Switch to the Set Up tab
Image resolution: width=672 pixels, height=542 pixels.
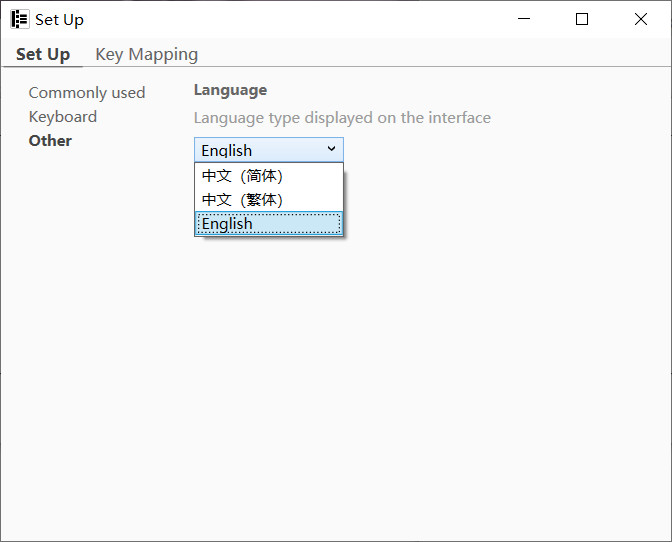tap(43, 54)
